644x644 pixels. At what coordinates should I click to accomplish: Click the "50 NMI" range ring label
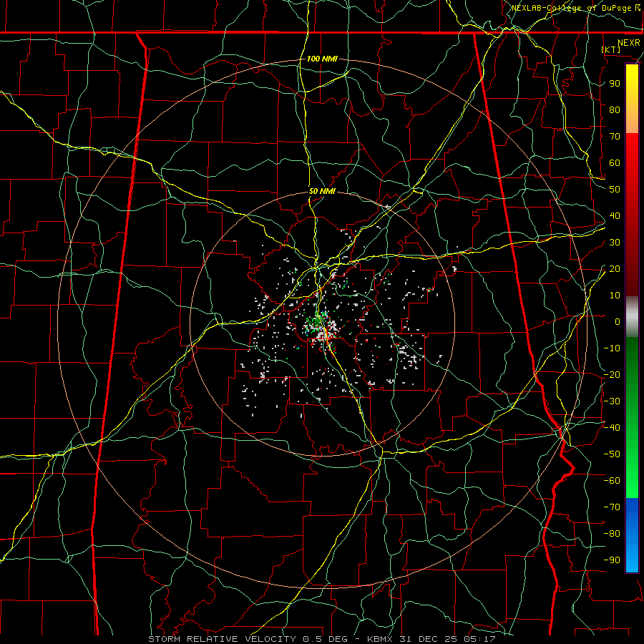tap(322, 191)
